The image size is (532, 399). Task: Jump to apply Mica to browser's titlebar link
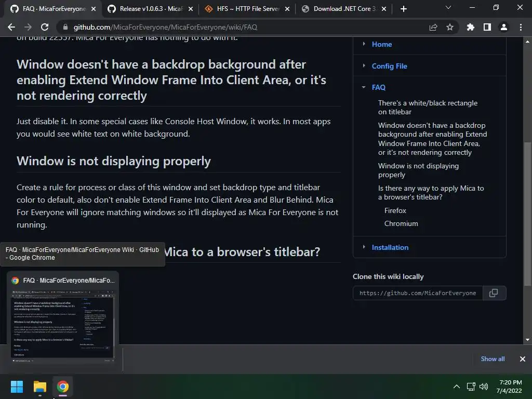pos(431,192)
